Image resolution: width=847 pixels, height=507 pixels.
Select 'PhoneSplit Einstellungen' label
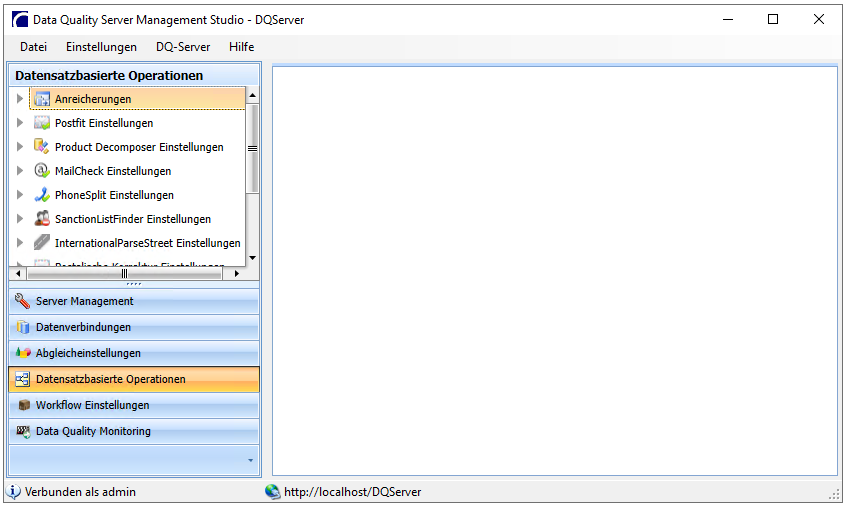click(114, 195)
